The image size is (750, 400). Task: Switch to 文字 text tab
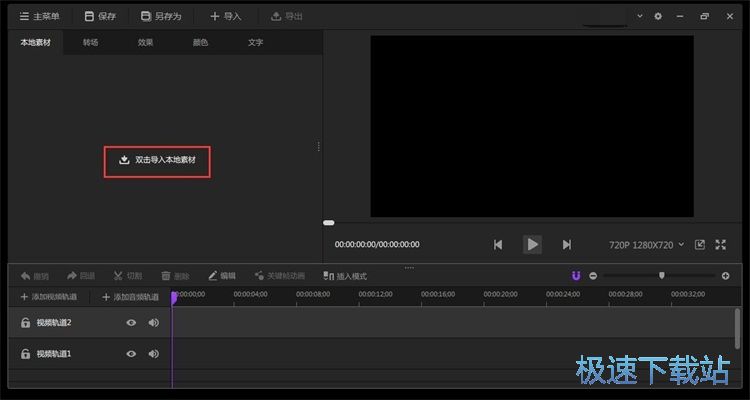(x=255, y=43)
